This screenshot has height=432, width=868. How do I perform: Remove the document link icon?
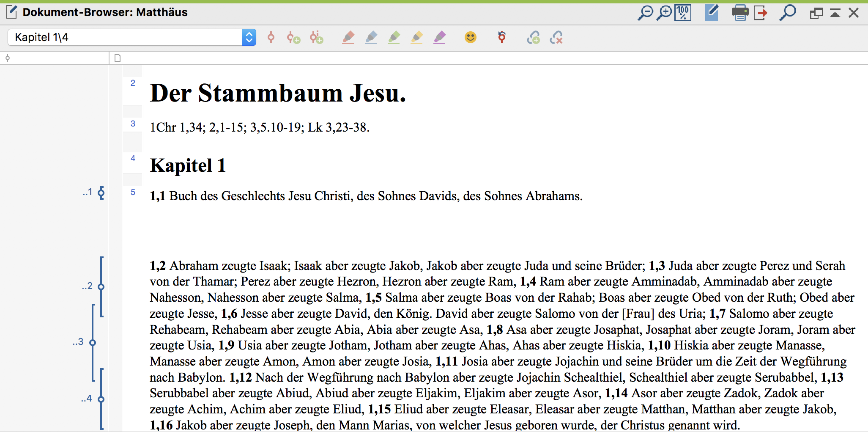coord(556,38)
